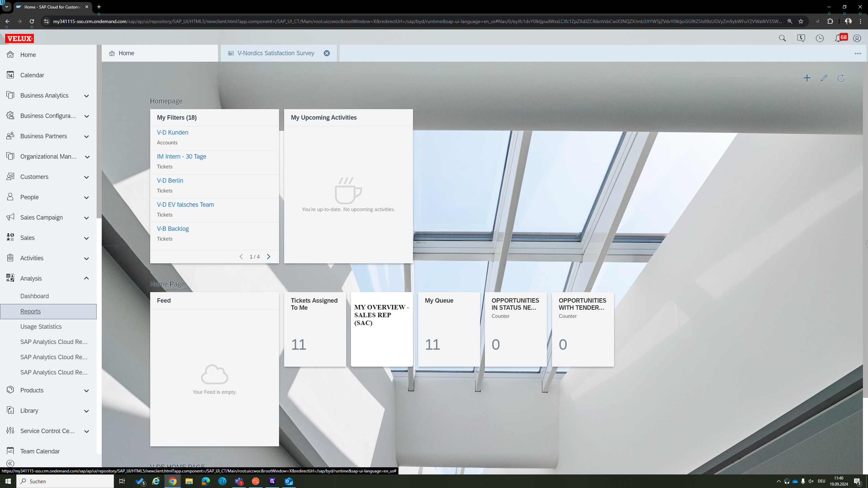Expand the Activities chevron
This screenshot has height=488, width=868.
click(86, 258)
